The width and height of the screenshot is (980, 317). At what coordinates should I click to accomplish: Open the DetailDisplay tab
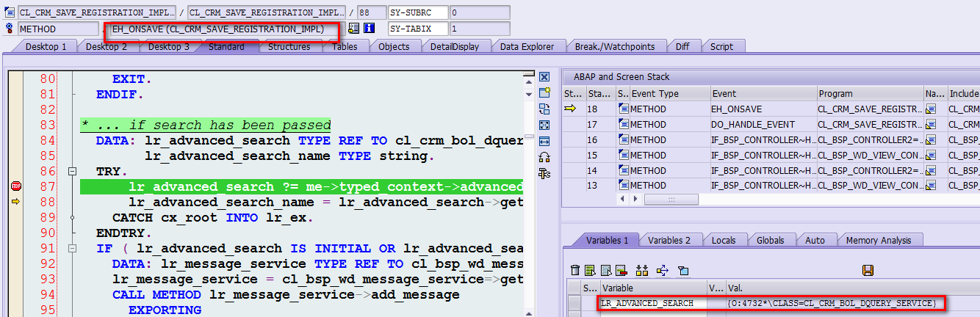tap(454, 46)
